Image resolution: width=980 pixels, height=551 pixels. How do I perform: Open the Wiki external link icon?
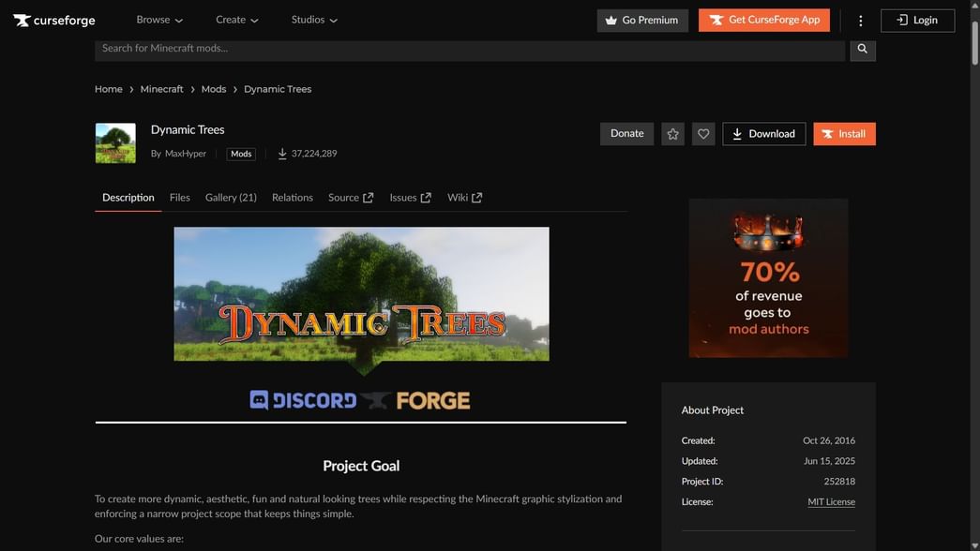(x=476, y=197)
